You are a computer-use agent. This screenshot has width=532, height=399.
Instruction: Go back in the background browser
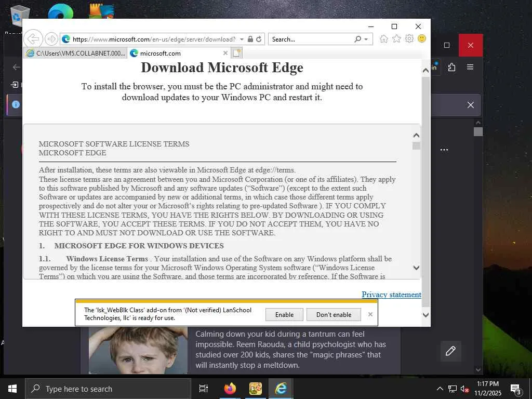(16, 67)
